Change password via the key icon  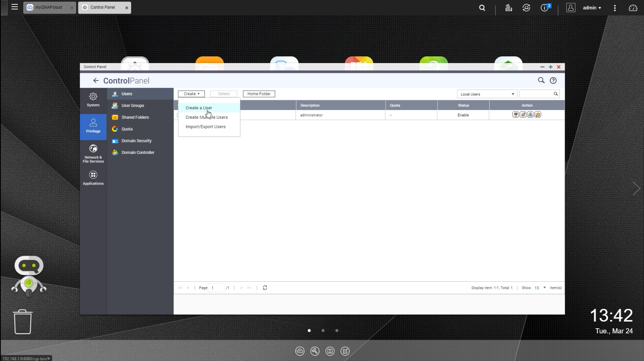(x=516, y=115)
